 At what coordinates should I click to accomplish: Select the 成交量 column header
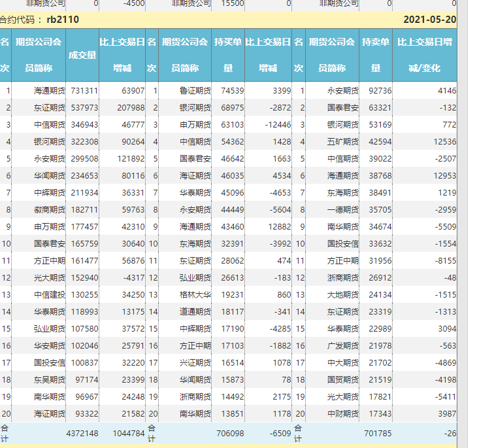point(83,55)
